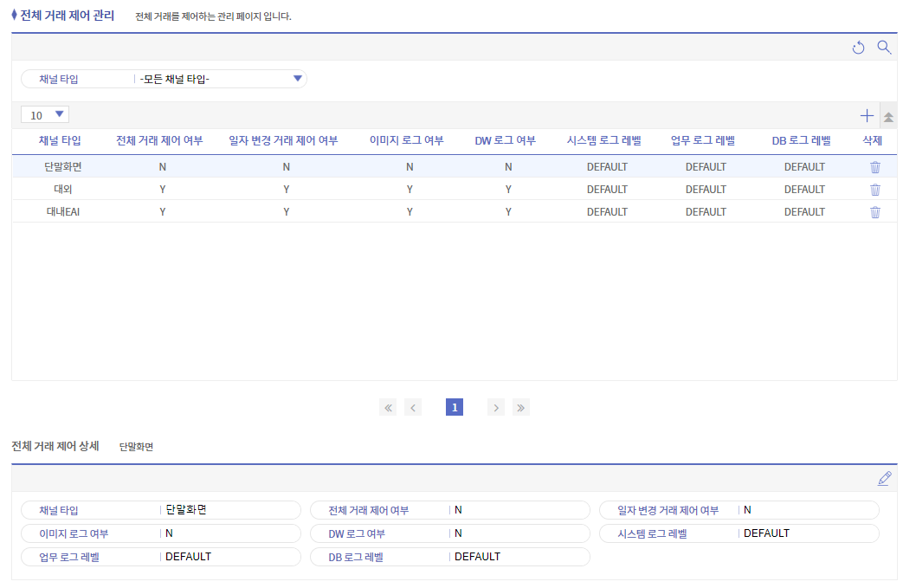The width and height of the screenshot is (903, 588).
Task: Delete the 대외 row via trash icon
Action: [874, 190]
